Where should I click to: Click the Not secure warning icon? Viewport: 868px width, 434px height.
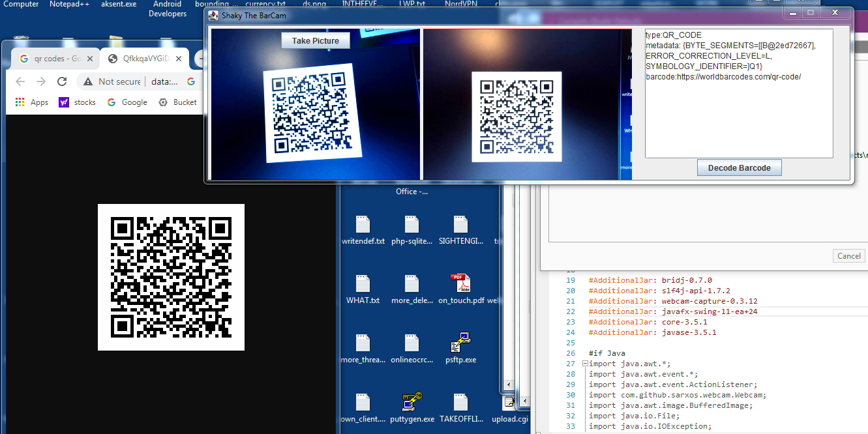pos(87,81)
